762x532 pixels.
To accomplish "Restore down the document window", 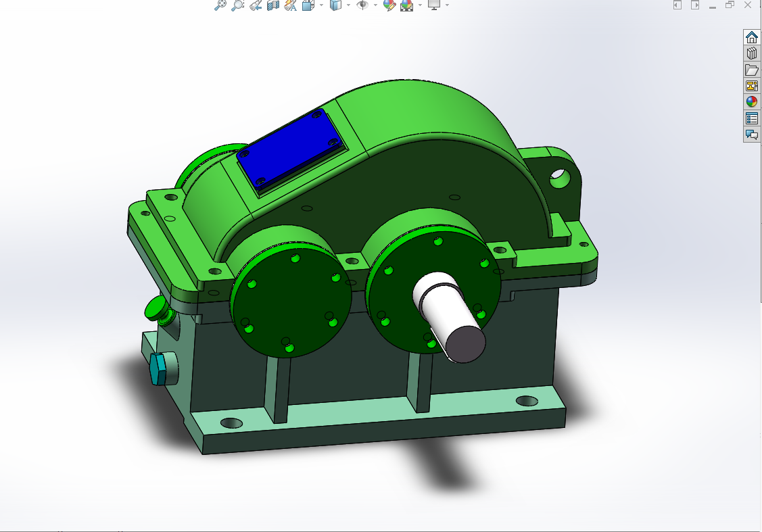I will coord(730,5).
